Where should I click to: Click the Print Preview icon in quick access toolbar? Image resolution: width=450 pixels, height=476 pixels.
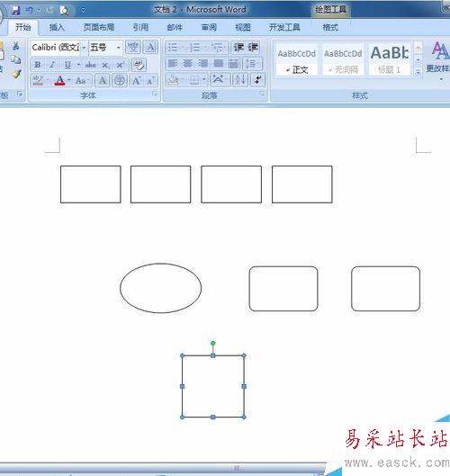click(64, 11)
